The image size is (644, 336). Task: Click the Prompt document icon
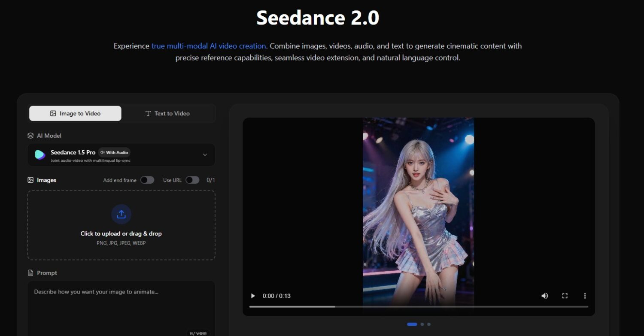(x=30, y=273)
